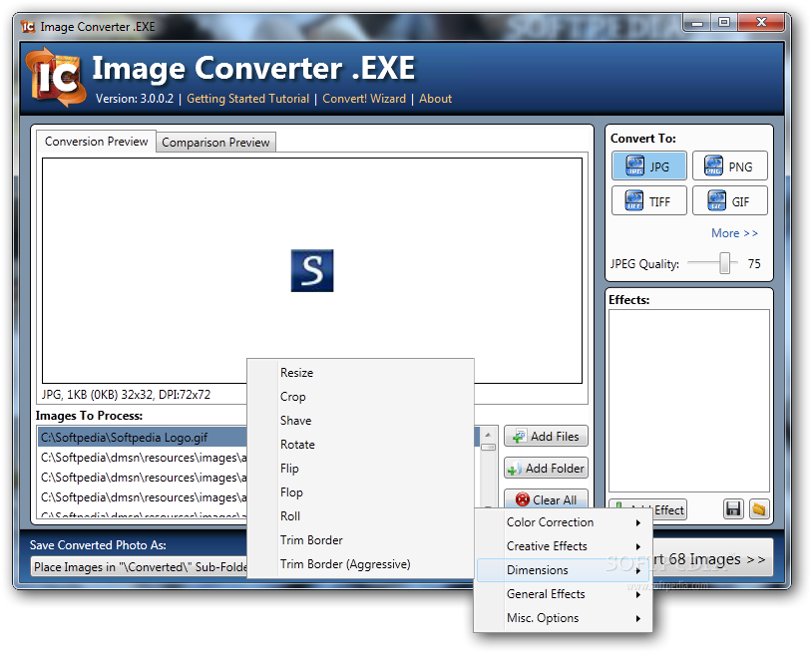The image size is (812, 653).
Task: Expand the Color Correction submenu
Action: point(563,522)
